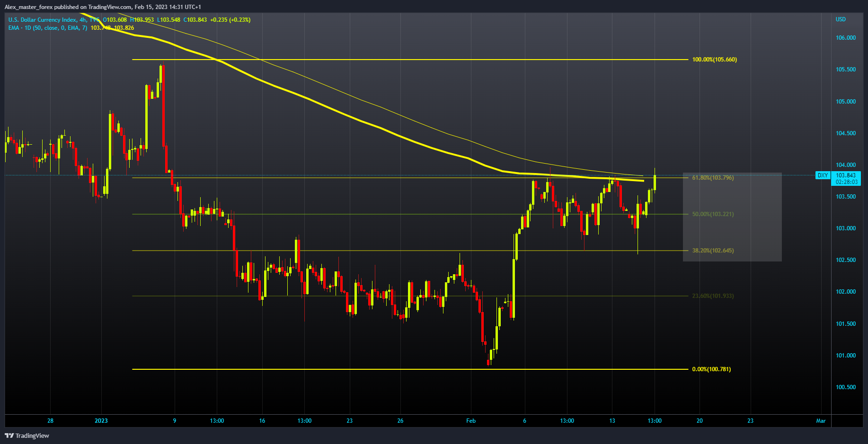This screenshot has width=868, height=444.
Task: Click the 103.000 price axis value
Action: click(x=846, y=228)
